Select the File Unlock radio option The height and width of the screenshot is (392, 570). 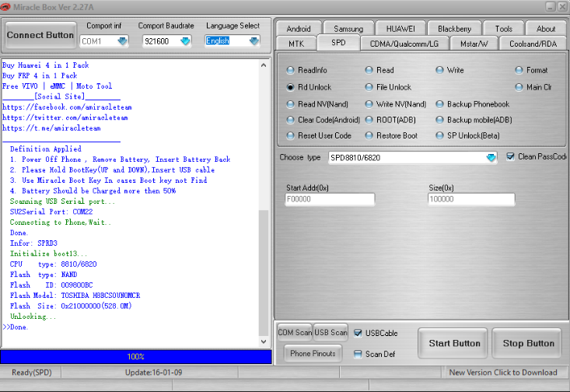(388, 87)
